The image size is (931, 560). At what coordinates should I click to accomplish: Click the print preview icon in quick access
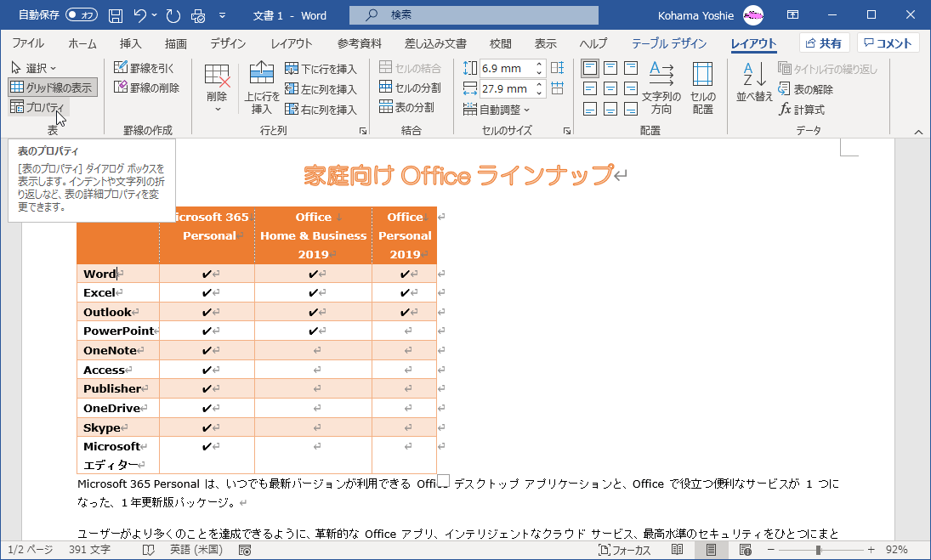click(198, 15)
